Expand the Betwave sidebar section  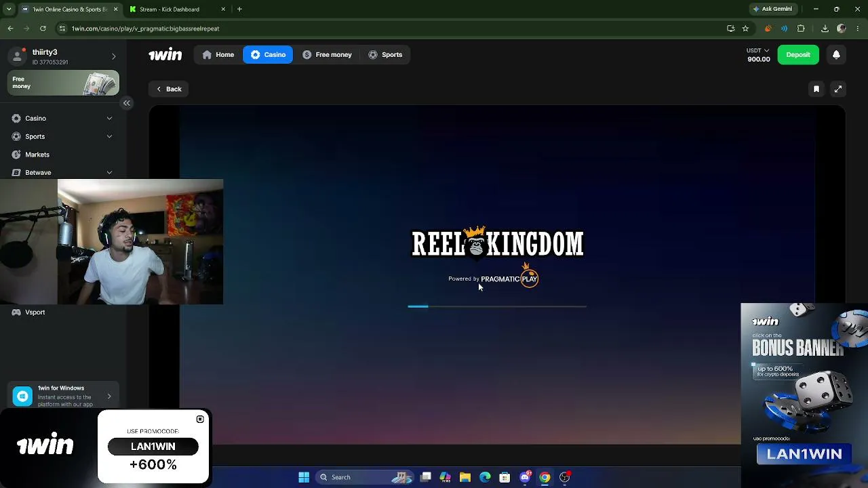pyautogui.click(x=109, y=173)
